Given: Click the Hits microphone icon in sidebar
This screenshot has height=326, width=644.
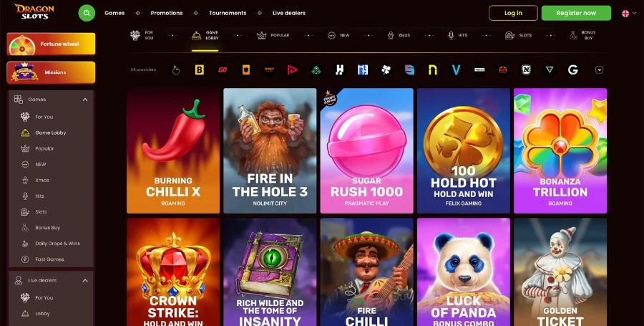Looking at the screenshot, I should [25, 196].
